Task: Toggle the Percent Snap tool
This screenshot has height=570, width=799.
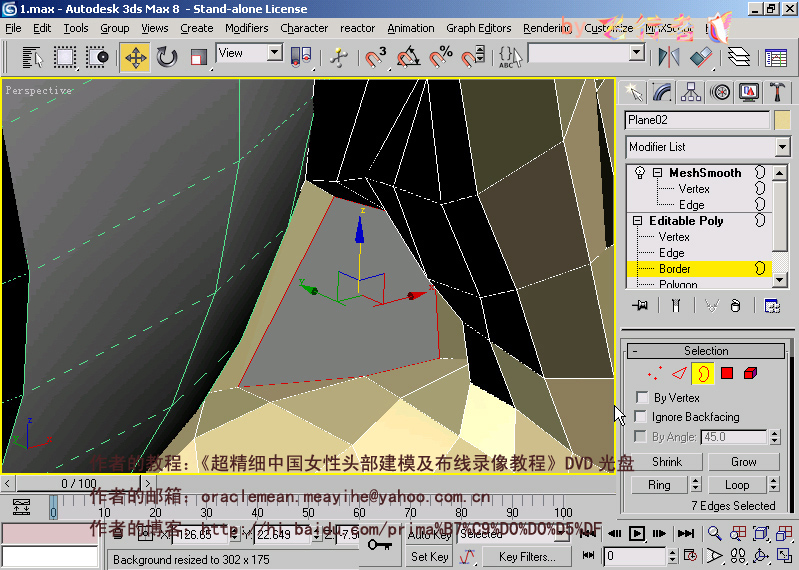Action: pyautogui.click(x=441, y=57)
